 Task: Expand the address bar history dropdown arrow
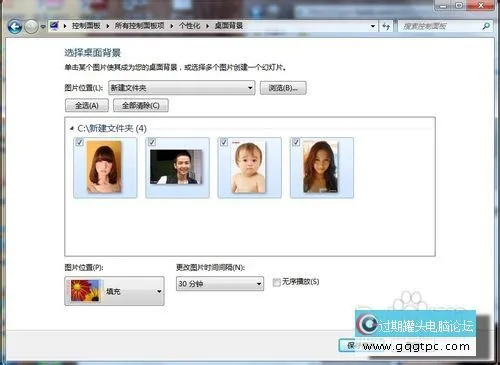tap(373, 26)
